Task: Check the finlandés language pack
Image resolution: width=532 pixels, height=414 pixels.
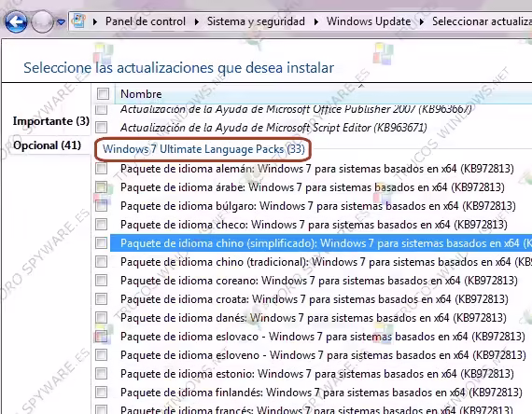Action: coord(101,393)
